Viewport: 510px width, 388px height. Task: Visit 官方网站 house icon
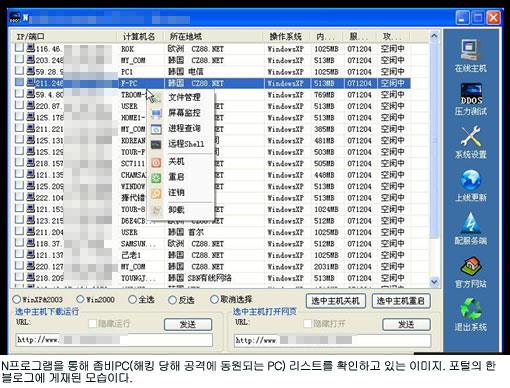pyautogui.click(x=471, y=272)
